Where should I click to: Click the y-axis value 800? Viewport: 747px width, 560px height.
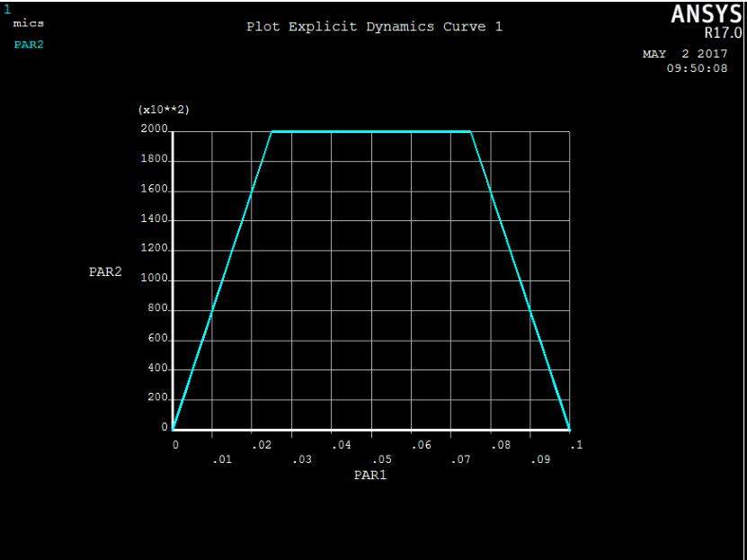point(158,308)
